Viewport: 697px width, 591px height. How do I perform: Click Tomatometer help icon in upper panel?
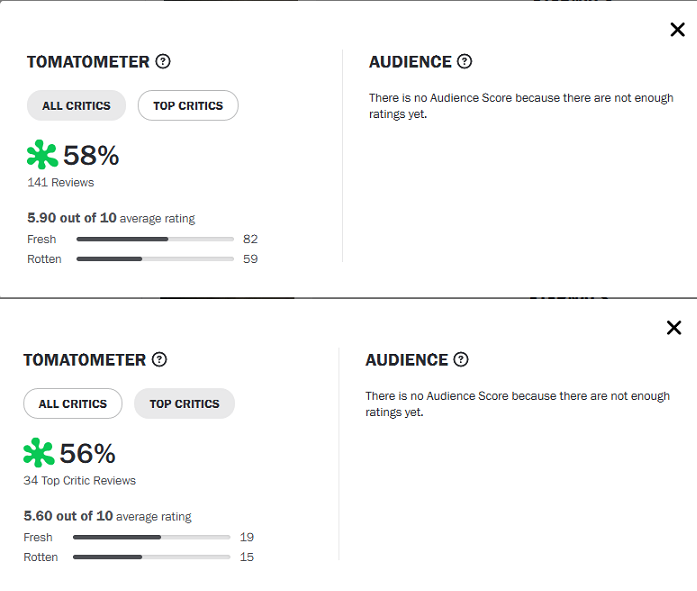tap(163, 61)
